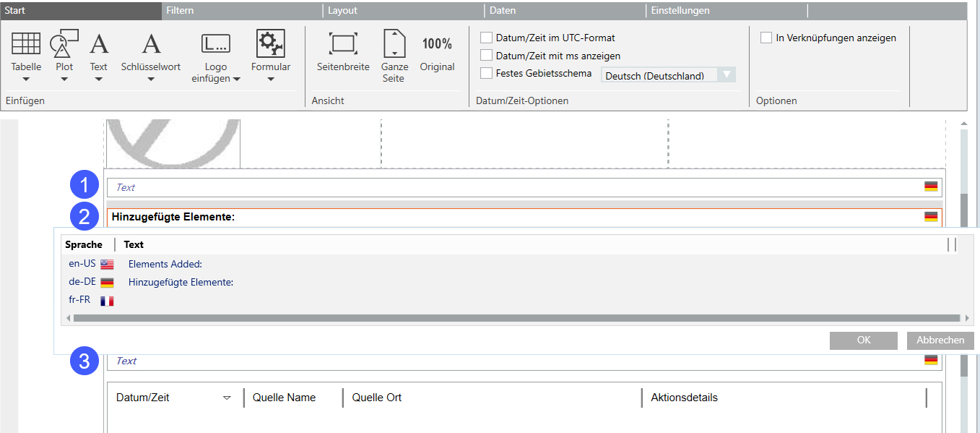
Task: Click the Formular gear icon
Action: tap(271, 44)
